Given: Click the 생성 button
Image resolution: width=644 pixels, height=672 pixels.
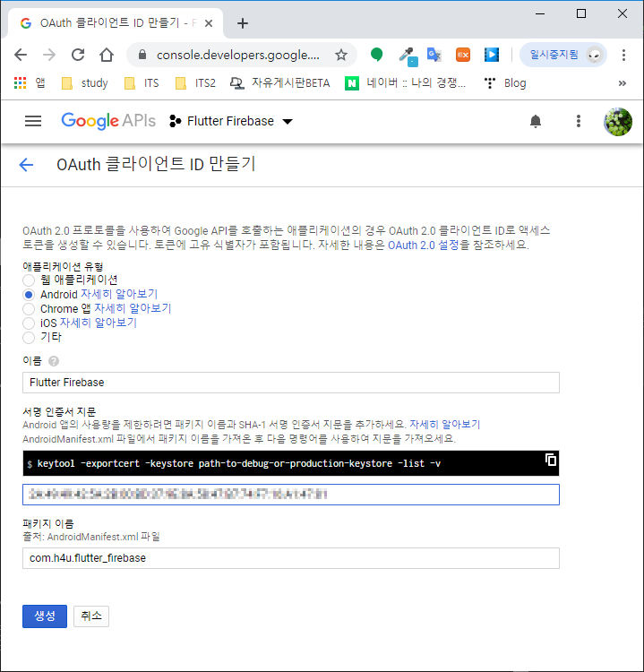Looking at the screenshot, I should click(x=45, y=616).
